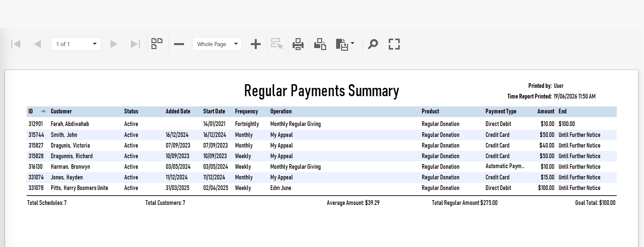This screenshot has height=247, width=644.
Task: Zoom out with the minus icon
Action: coord(179,44)
